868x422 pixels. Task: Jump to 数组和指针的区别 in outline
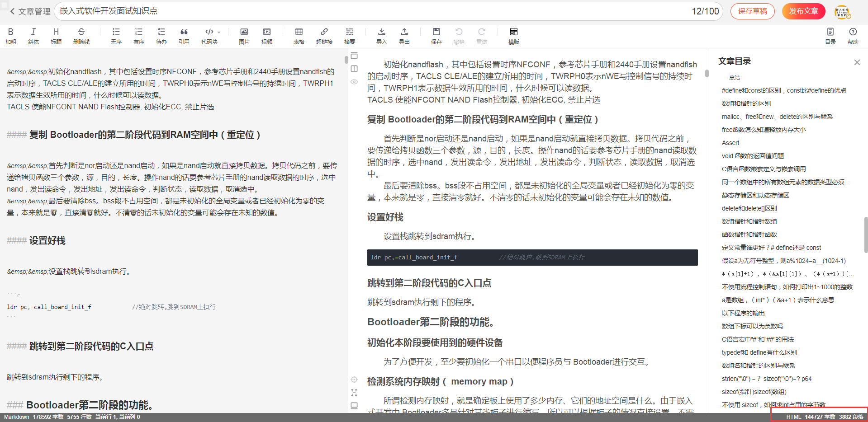pyautogui.click(x=746, y=103)
